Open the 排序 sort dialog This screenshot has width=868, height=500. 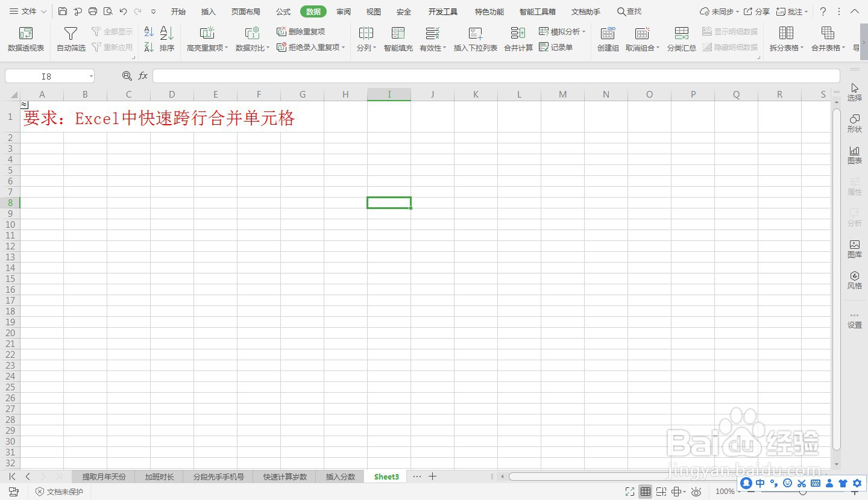tap(167, 39)
